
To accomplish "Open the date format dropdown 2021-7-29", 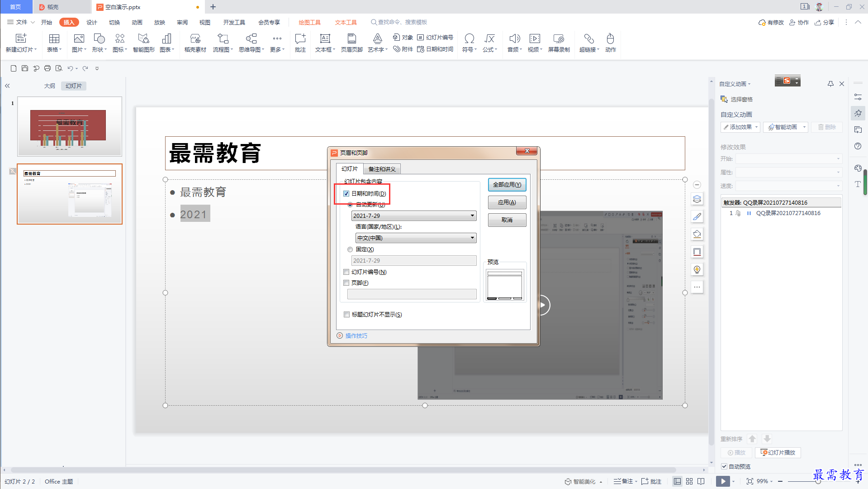I will point(414,216).
